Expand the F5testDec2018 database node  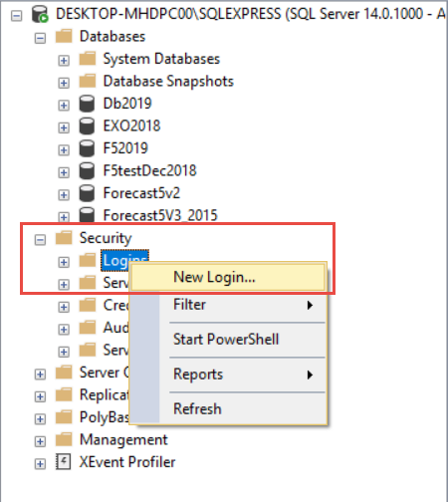point(64,172)
